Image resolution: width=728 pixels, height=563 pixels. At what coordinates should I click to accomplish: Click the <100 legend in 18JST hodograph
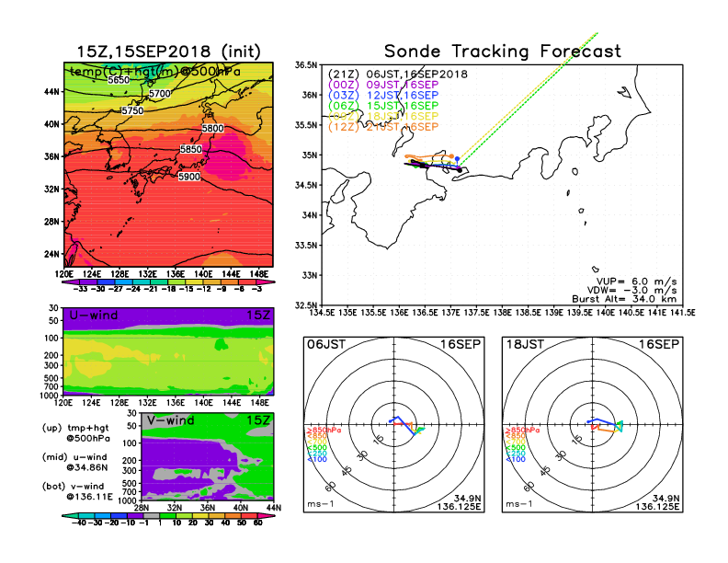point(515,458)
